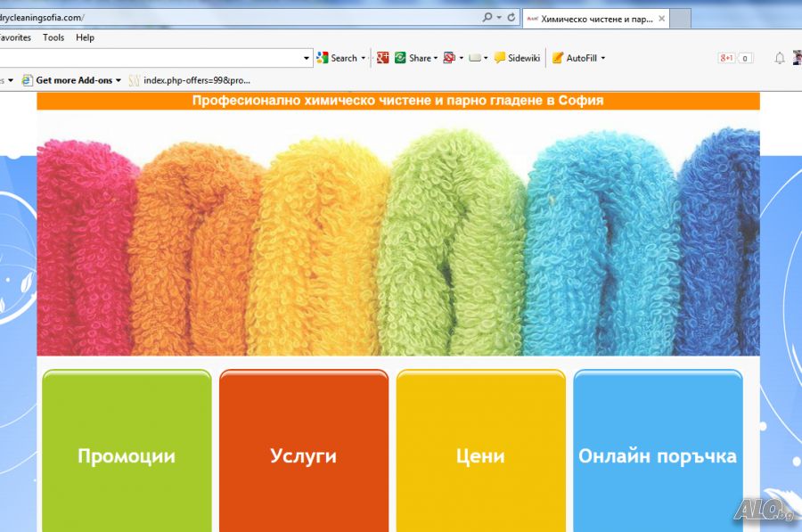Expand the Google toolbar search history dropdown
802x532 pixels.
307,58
